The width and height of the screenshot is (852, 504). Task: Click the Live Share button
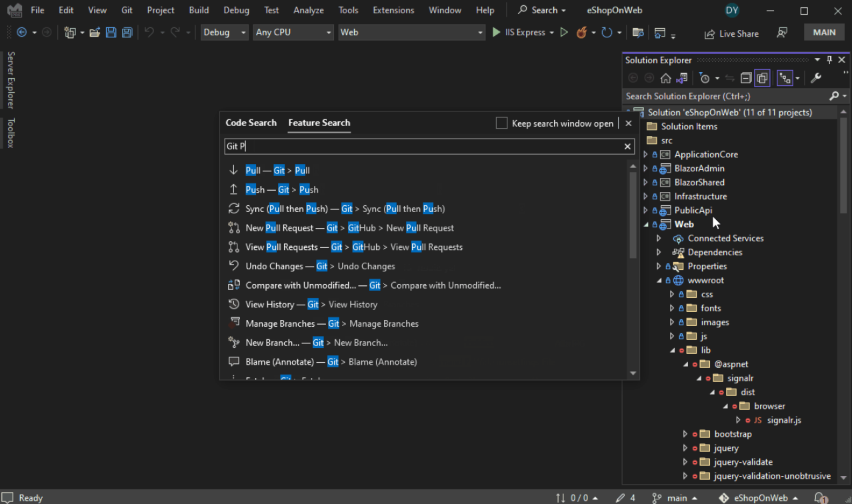click(731, 33)
